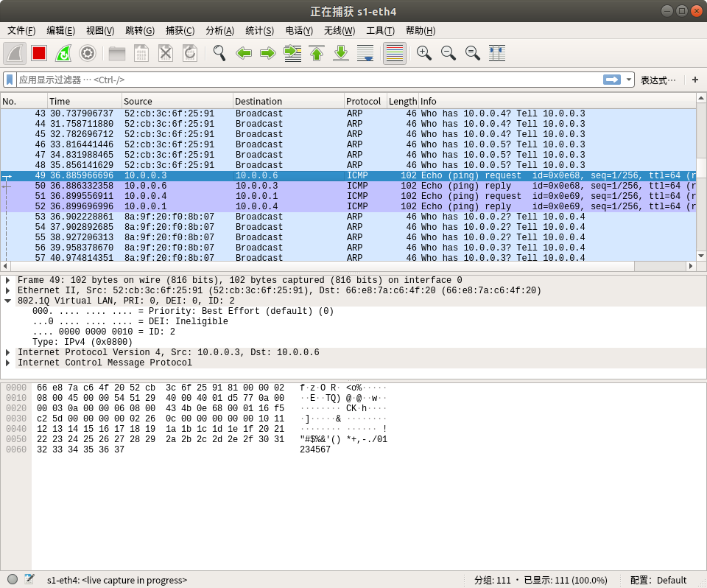The width and height of the screenshot is (707, 588).
Task: Jump to the first packet
Action: pyautogui.click(x=317, y=53)
